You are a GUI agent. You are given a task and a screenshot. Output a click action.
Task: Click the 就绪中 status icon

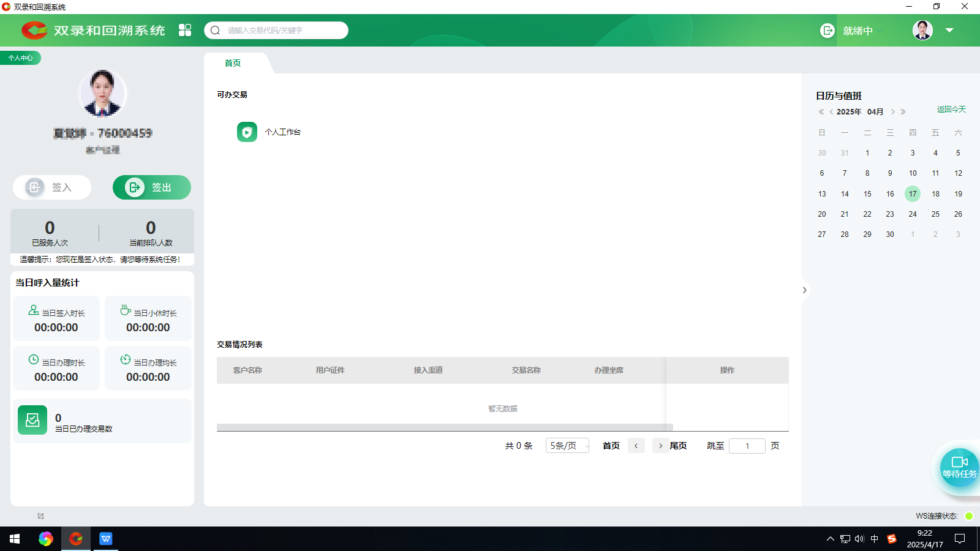tap(827, 31)
